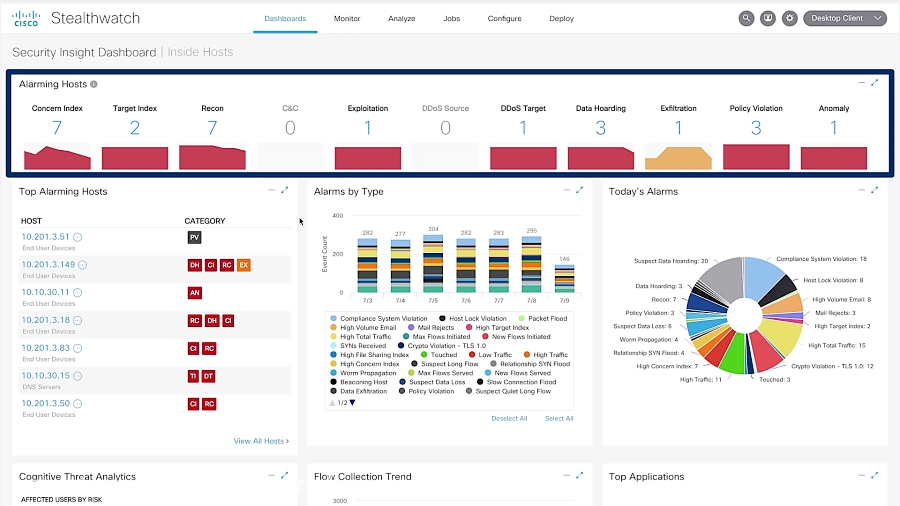Click the orange Exfiltration trend chart
Screen dimensions: 900x506
[678, 158]
